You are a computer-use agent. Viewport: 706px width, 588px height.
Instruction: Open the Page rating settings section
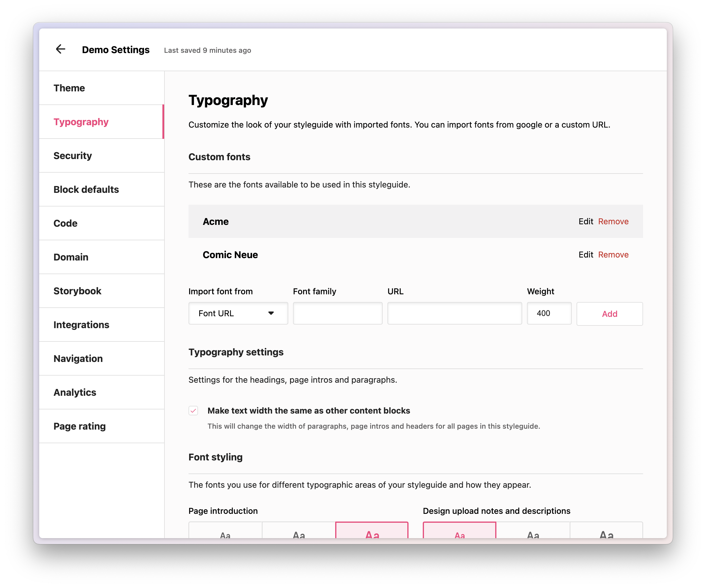[102, 426]
